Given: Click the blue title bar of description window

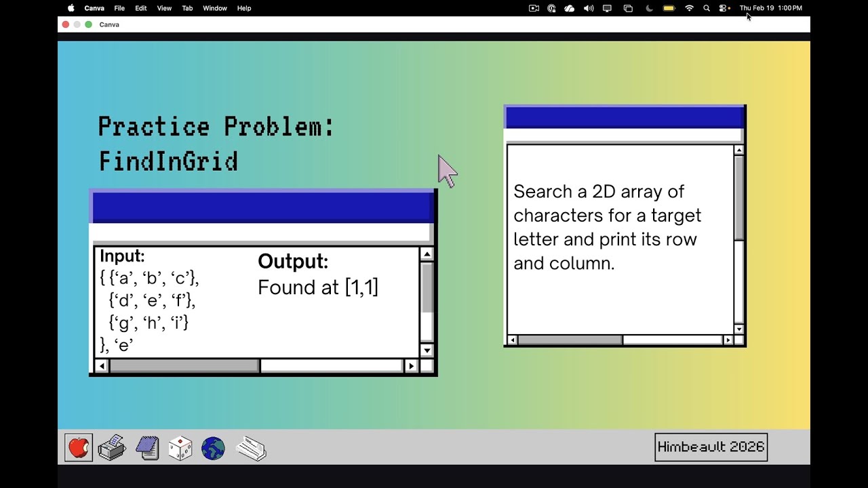Looking at the screenshot, I should tap(624, 118).
